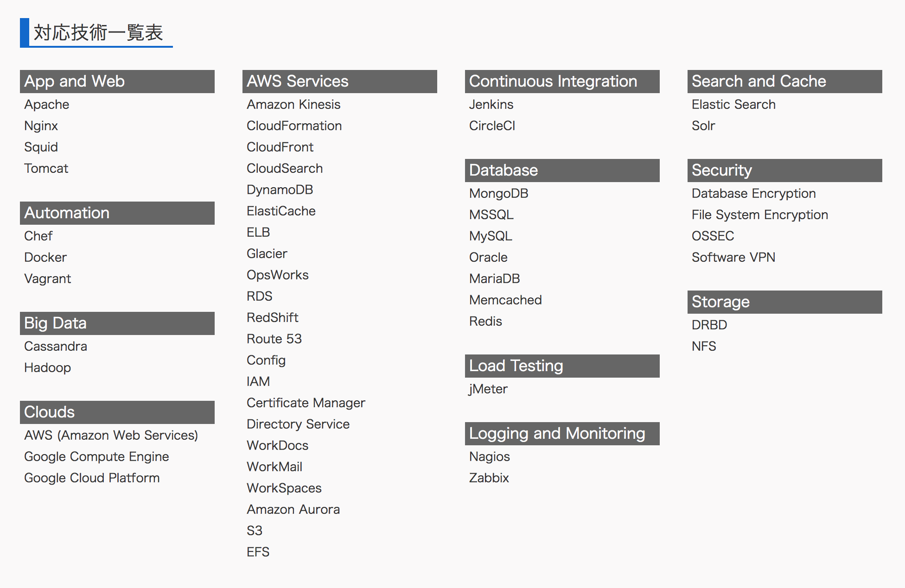Viewport: 905px width, 588px height.
Task: Select Database Encryption under Security
Action: click(x=753, y=194)
